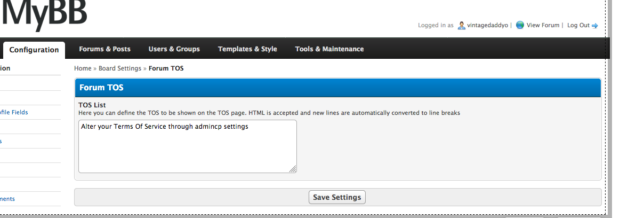This screenshot has height=218, width=644.
Task: Navigate to Board Settings breadcrumb
Action: [x=120, y=68]
